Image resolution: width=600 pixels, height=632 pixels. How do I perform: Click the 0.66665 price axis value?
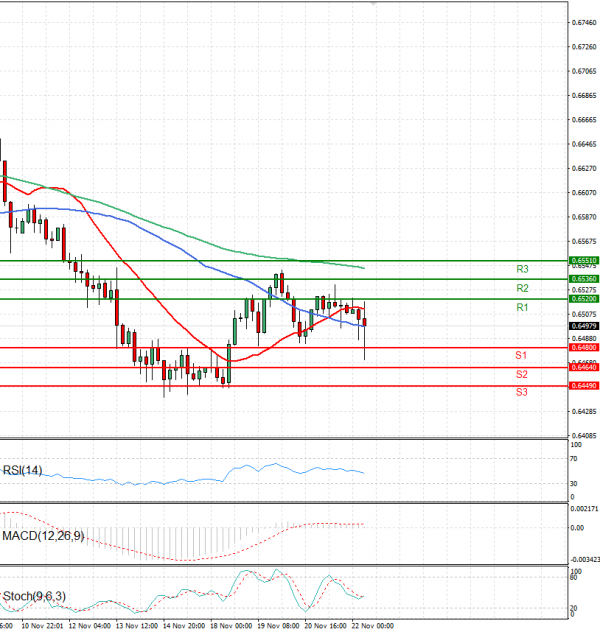point(584,120)
